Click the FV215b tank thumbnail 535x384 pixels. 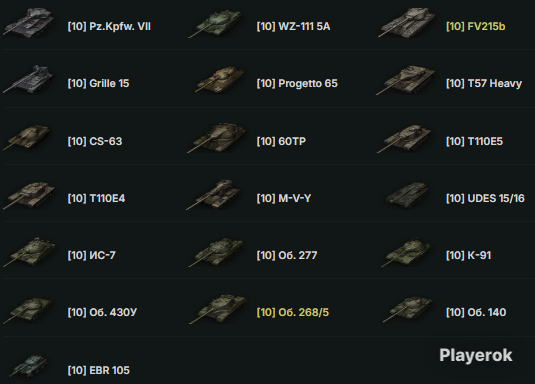[x=407, y=23]
